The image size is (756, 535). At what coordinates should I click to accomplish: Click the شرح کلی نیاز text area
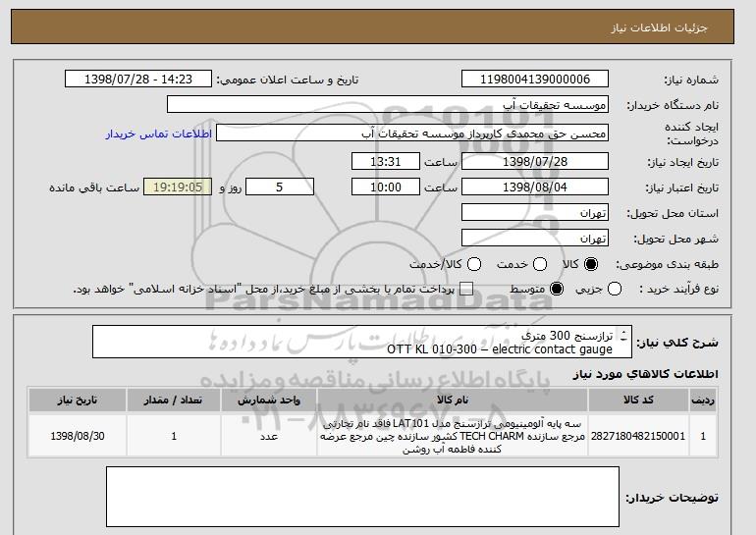click(x=362, y=342)
